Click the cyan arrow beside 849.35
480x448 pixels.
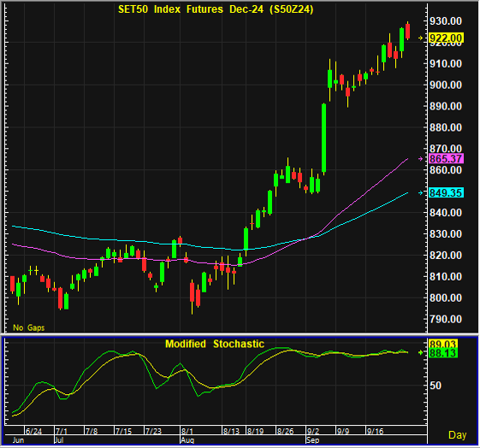[421, 192]
